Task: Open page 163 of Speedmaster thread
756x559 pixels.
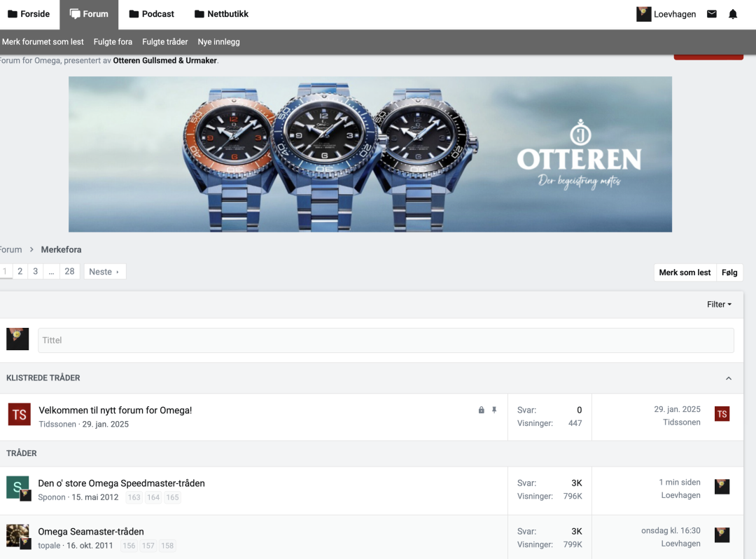Action: (x=134, y=497)
